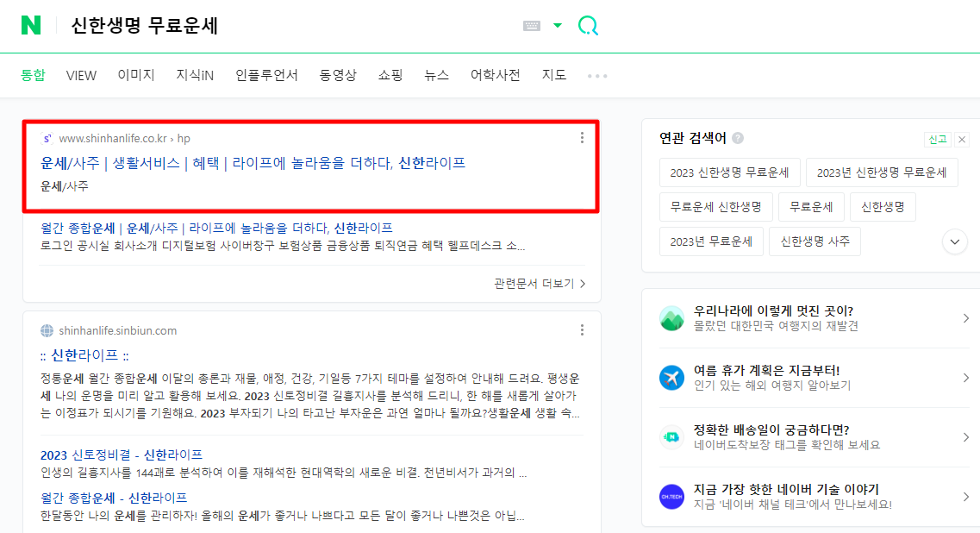Screen dimensions: 980x533
Task: Open the :: 신한라이프 :: result title
Action: coord(84,355)
